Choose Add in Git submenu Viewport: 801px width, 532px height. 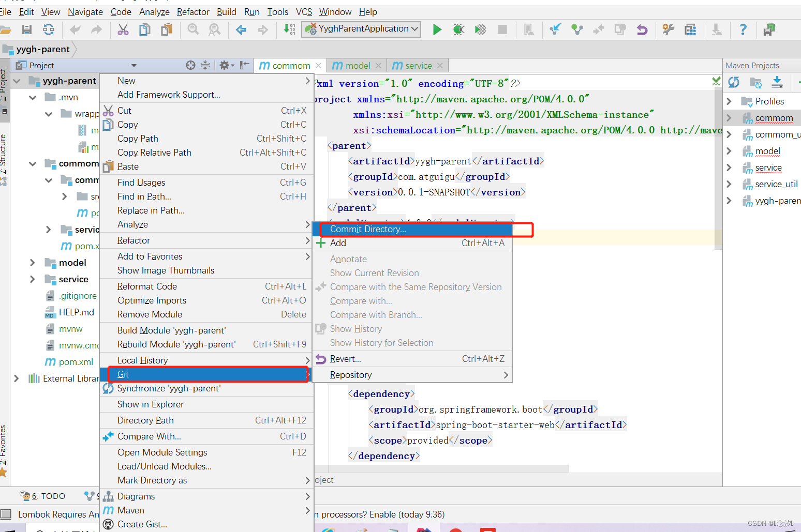click(x=412, y=243)
